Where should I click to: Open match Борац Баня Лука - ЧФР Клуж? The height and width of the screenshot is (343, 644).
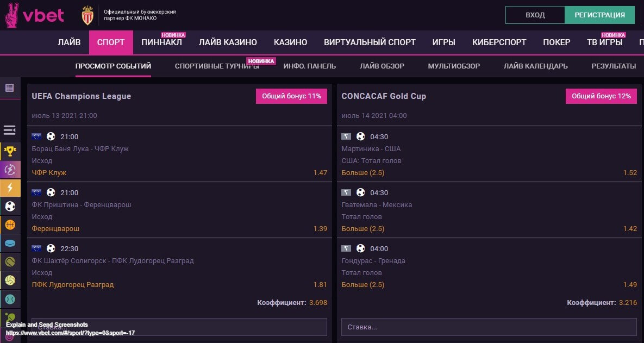[80, 149]
